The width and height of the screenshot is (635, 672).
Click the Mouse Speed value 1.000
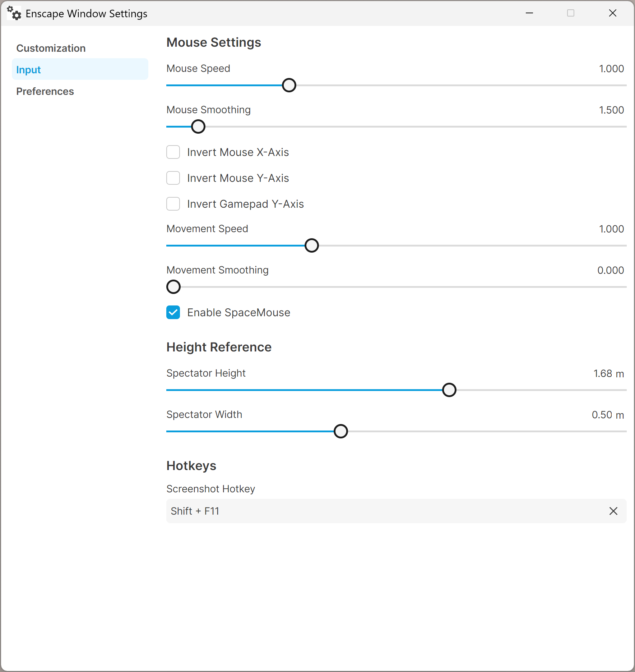(x=611, y=69)
